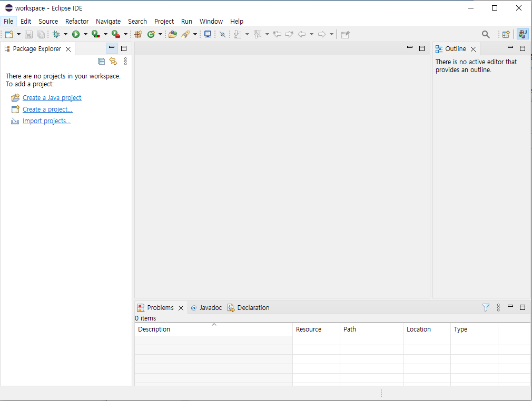This screenshot has height=401, width=532.
Task: Open the Project menu
Action: click(x=164, y=22)
